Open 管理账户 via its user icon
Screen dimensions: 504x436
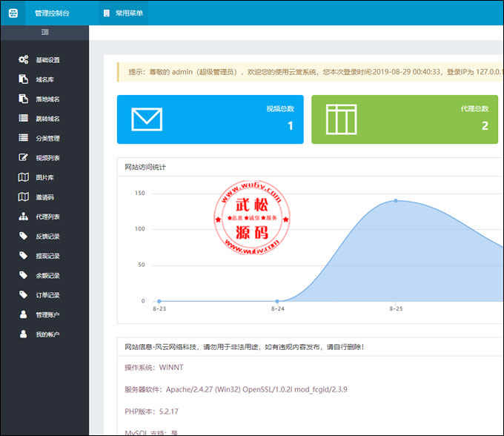23,314
